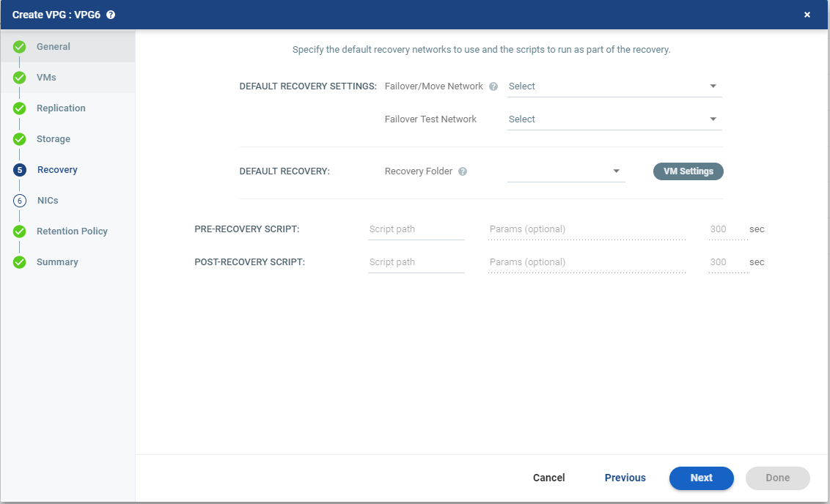Focus the Pre-Recovery Script path field
This screenshot has width=830, height=504.
416,229
